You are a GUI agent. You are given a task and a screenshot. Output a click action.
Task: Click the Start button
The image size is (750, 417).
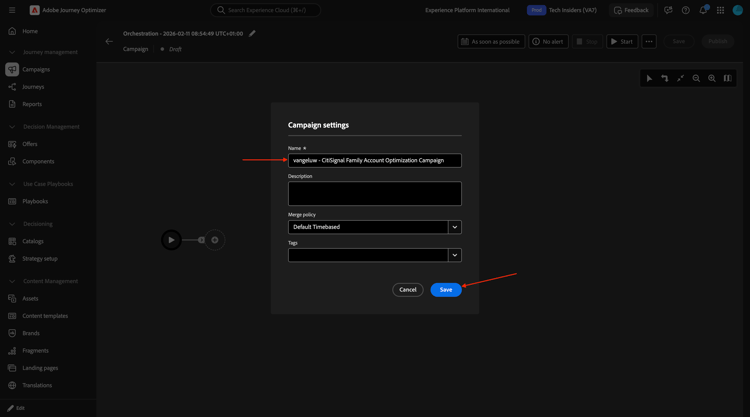622,42
